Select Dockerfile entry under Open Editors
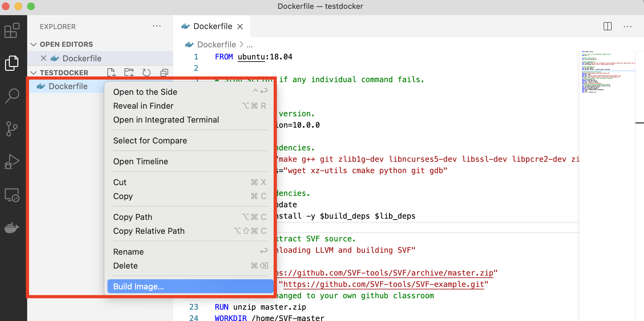The width and height of the screenshot is (644, 321). click(100, 58)
